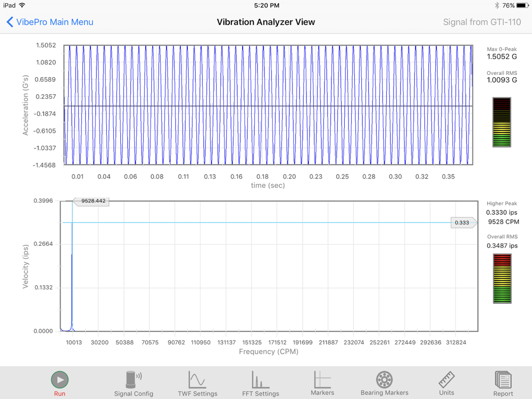Open the Units ruler icon
This screenshot has height=399, width=532.
tap(446, 379)
